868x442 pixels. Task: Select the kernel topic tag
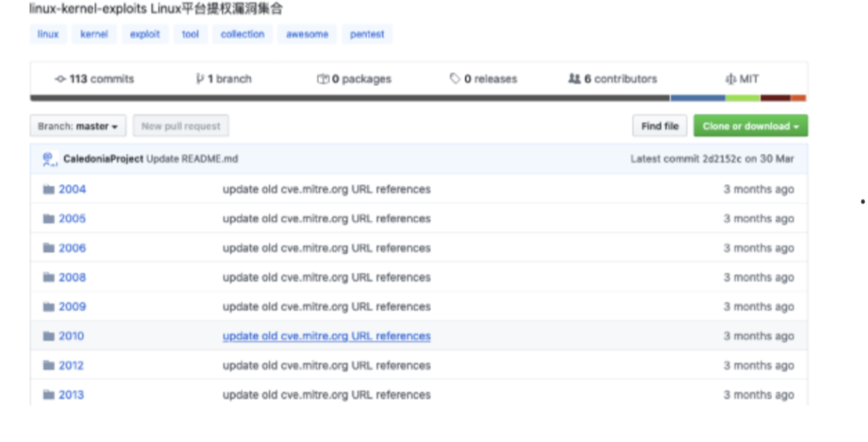[94, 35]
